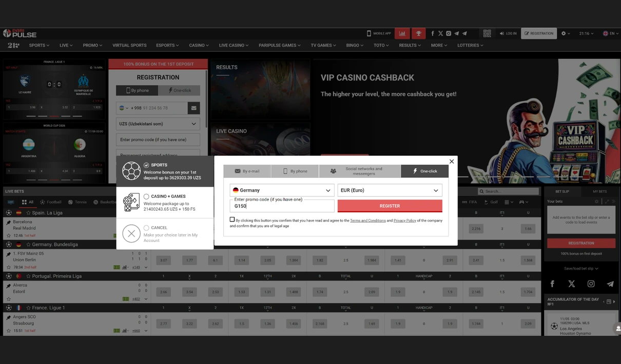Viewport: 621px width, 364px height.
Task: Click the large cancel X circle icon
Action: pyautogui.click(x=131, y=233)
